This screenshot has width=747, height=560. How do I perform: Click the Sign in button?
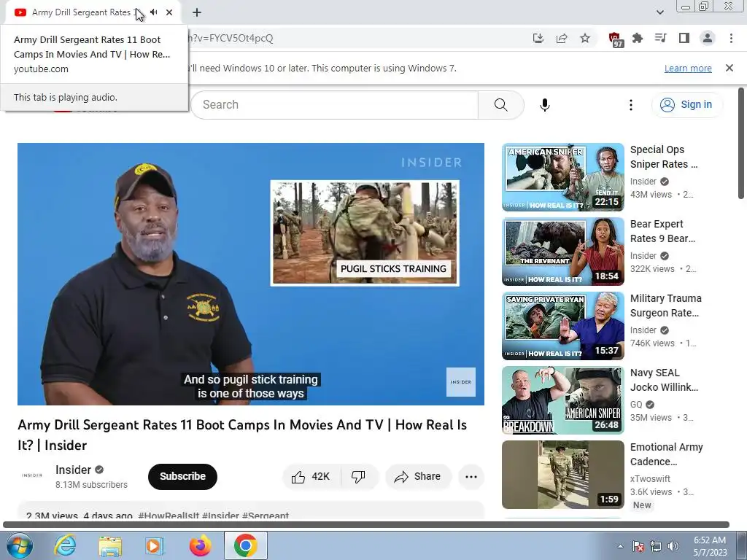coord(686,105)
